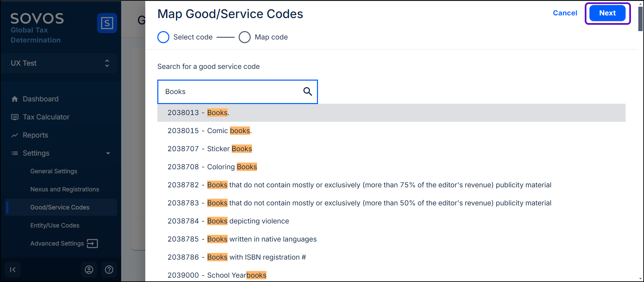
Task: Select the 'Select code' step circle
Action: (x=163, y=37)
